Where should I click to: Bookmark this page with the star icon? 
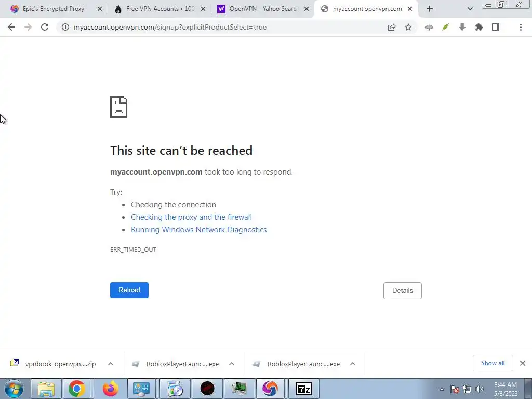point(408,27)
